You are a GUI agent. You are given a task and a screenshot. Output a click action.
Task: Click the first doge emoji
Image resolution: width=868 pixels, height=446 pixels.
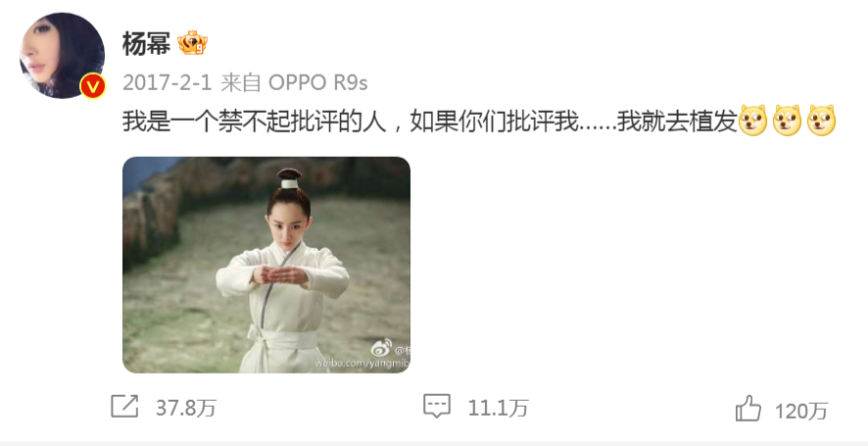753,121
